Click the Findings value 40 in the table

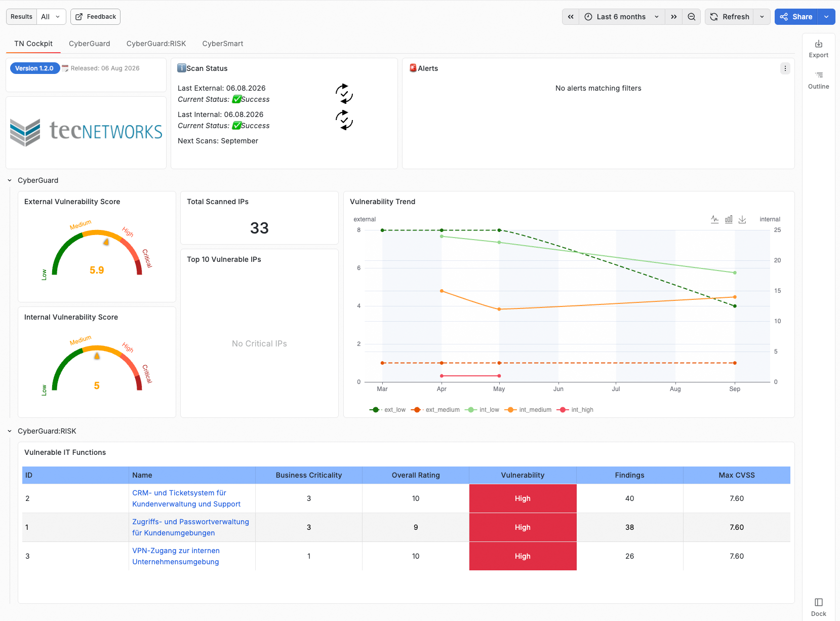pyautogui.click(x=629, y=498)
